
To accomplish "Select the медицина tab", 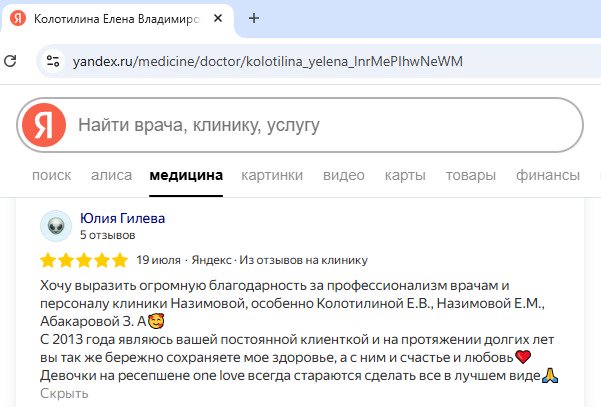I will coord(185,175).
